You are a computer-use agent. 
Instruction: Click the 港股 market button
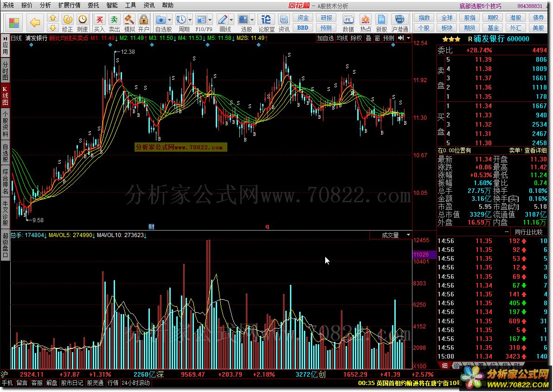click(x=515, y=18)
